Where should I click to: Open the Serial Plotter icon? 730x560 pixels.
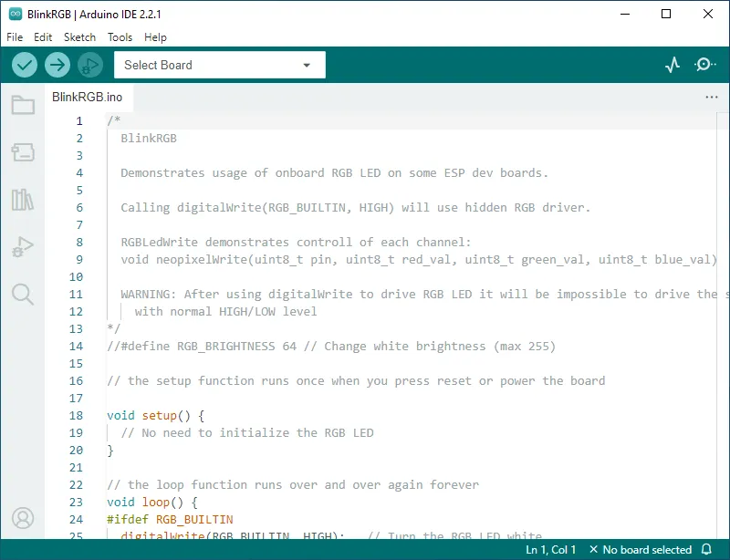point(673,65)
